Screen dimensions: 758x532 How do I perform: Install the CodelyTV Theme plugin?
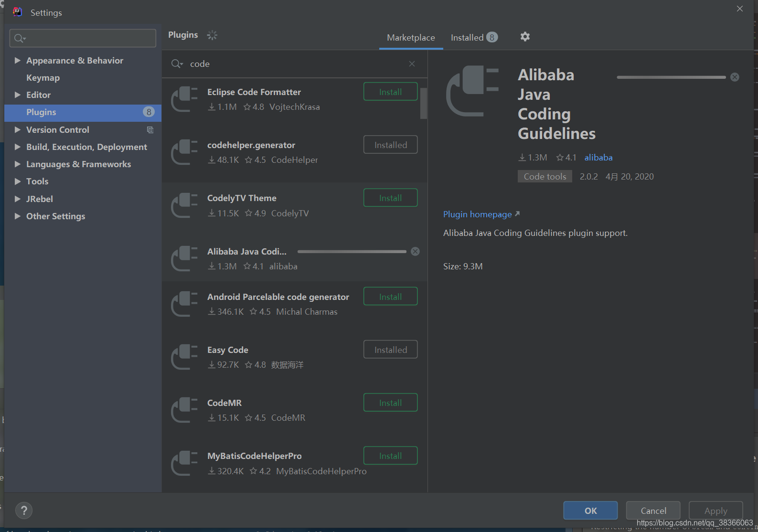pos(391,198)
